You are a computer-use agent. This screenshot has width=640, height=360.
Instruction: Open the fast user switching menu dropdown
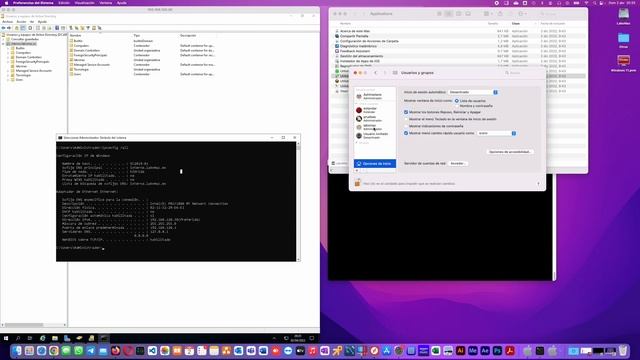pyautogui.click(x=497, y=133)
